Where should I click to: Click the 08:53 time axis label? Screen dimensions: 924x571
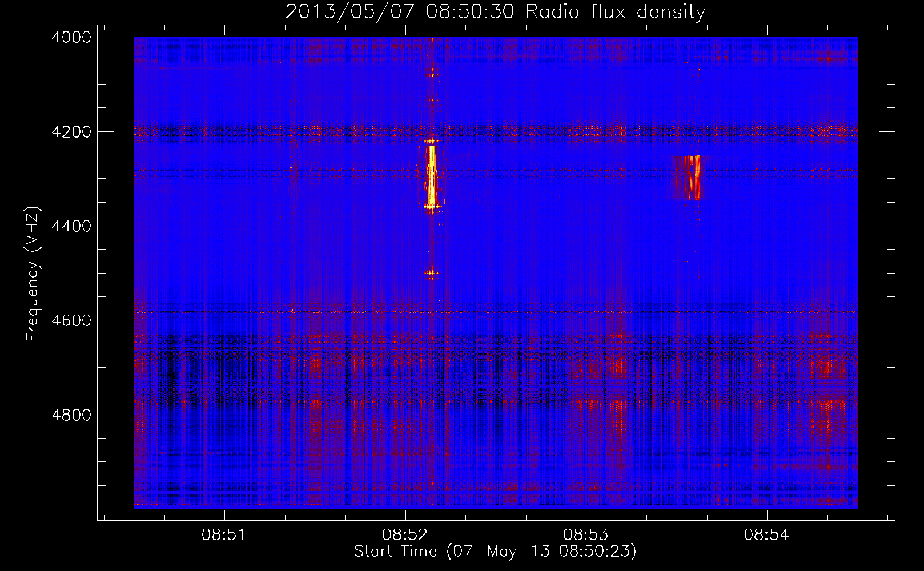pos(586,534)
